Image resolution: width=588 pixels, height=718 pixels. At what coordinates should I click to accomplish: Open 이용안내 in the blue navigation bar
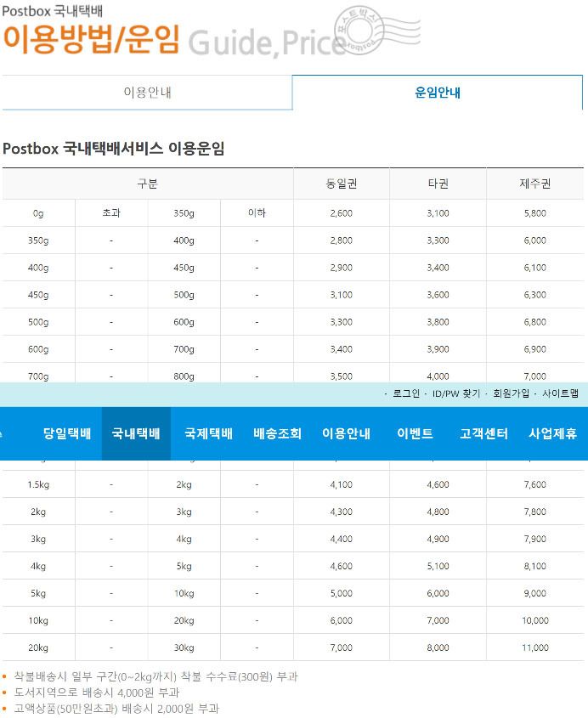tap(346, 433)
